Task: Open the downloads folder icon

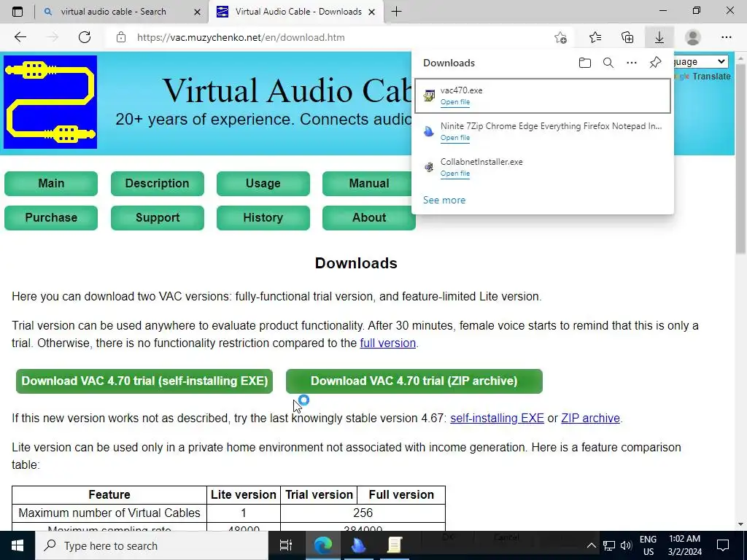Action: point(585,63)
